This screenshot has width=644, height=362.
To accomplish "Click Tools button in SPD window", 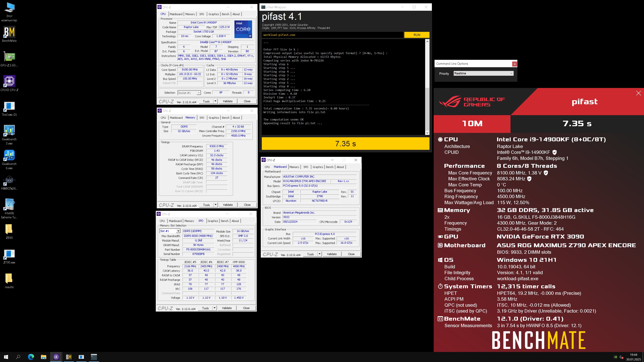I will point(205,308).
